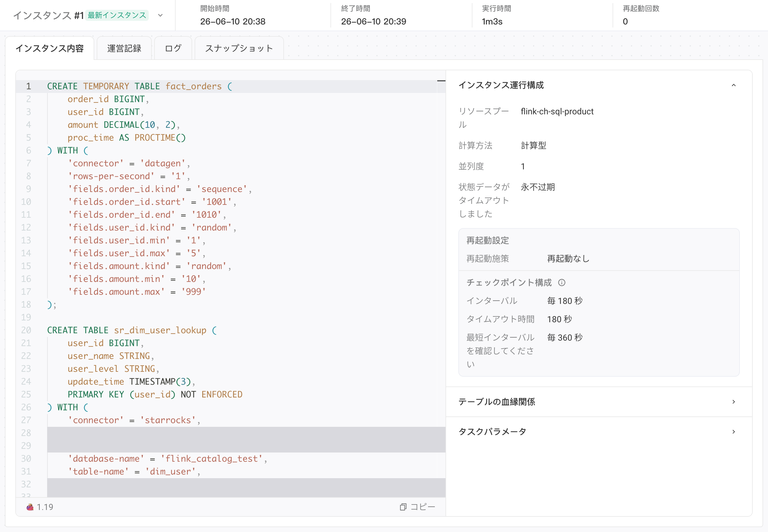Screen dimensions: 768x532
Task: Click the runtime value 1m3s
Action: (x=492, y=21)
